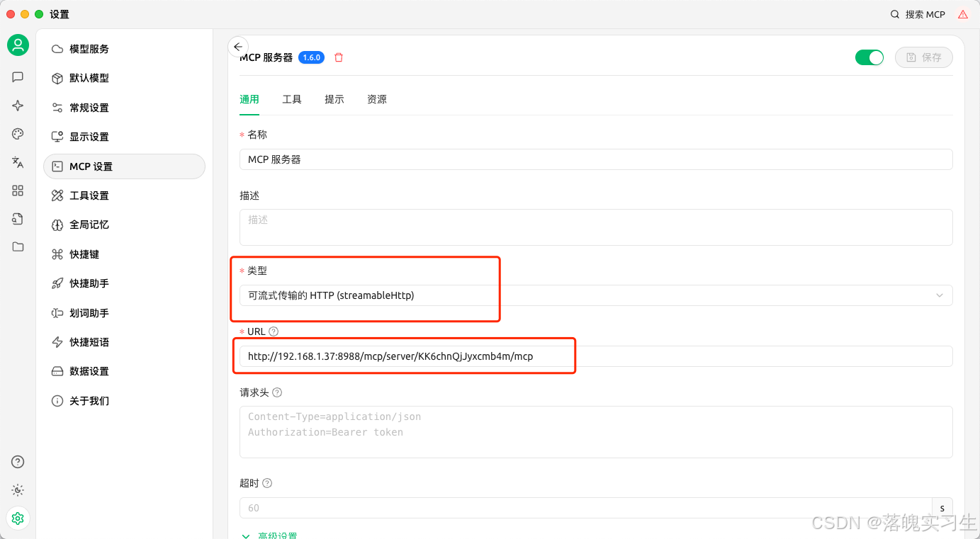
Task: Click the URL help info icon
Action: pyautogui.click(x=274, y=331)
